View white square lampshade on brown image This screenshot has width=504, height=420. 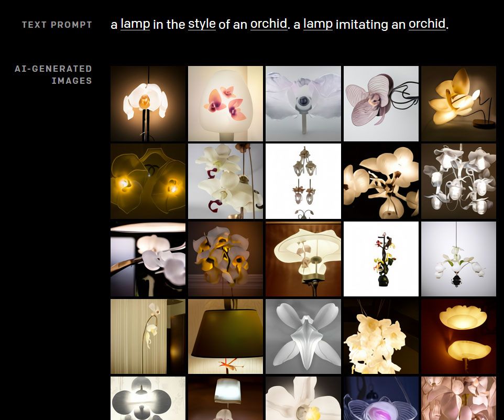(225, 399)
